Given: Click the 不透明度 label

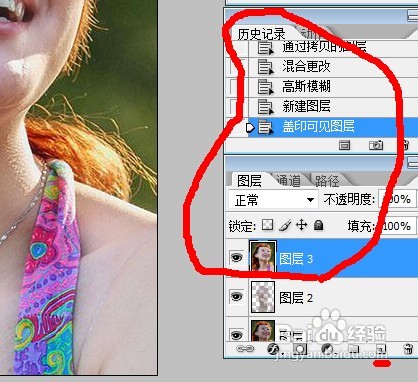Looking at the screenshot, I should [349, 200].
